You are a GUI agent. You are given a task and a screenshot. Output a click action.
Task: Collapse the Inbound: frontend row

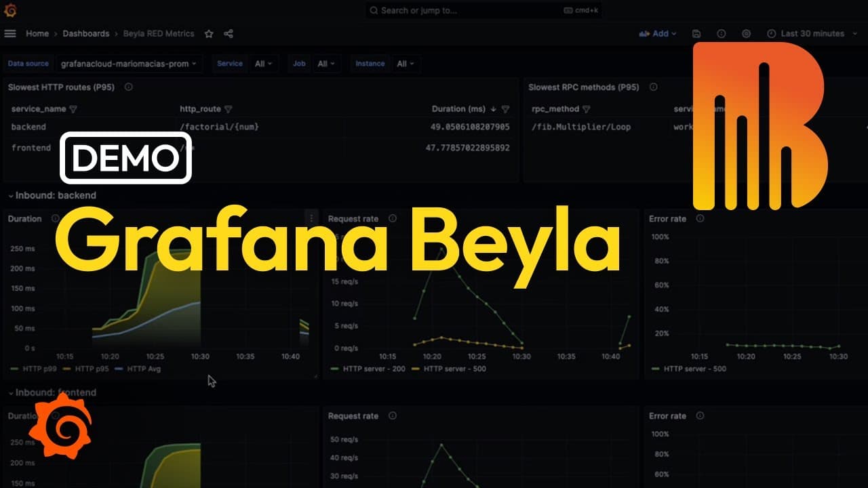click(x=52, y=392)
